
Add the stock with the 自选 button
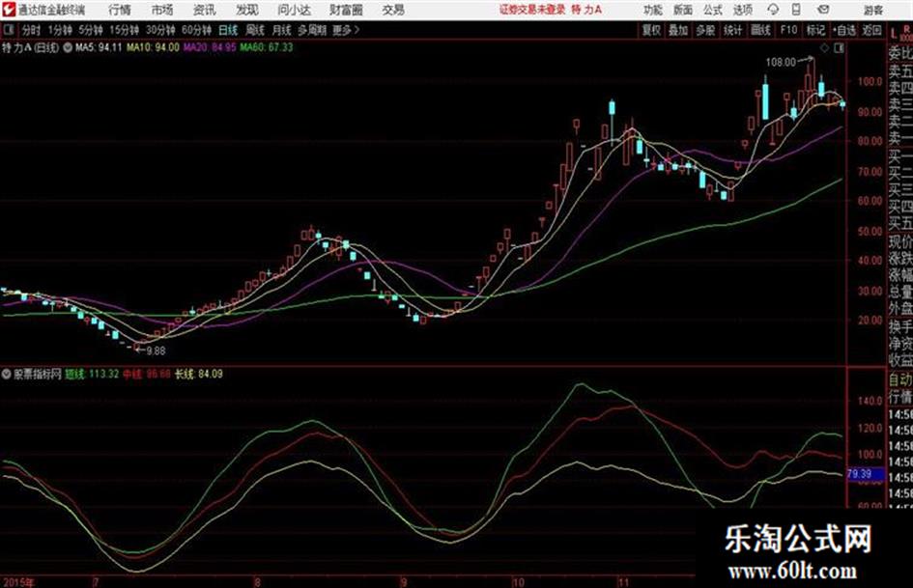[844, 30]
